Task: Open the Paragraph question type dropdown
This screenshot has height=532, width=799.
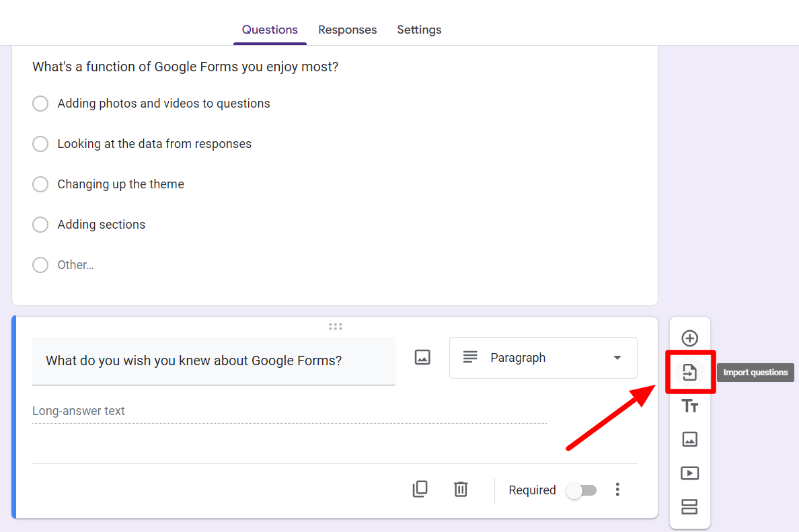Action: pyautogui.click(x=543, y=358)
